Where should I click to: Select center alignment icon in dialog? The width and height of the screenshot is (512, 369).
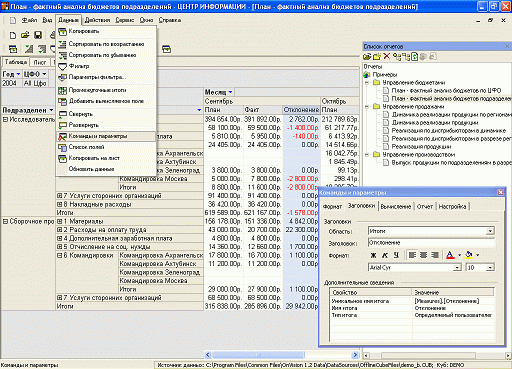coord(423,255)
